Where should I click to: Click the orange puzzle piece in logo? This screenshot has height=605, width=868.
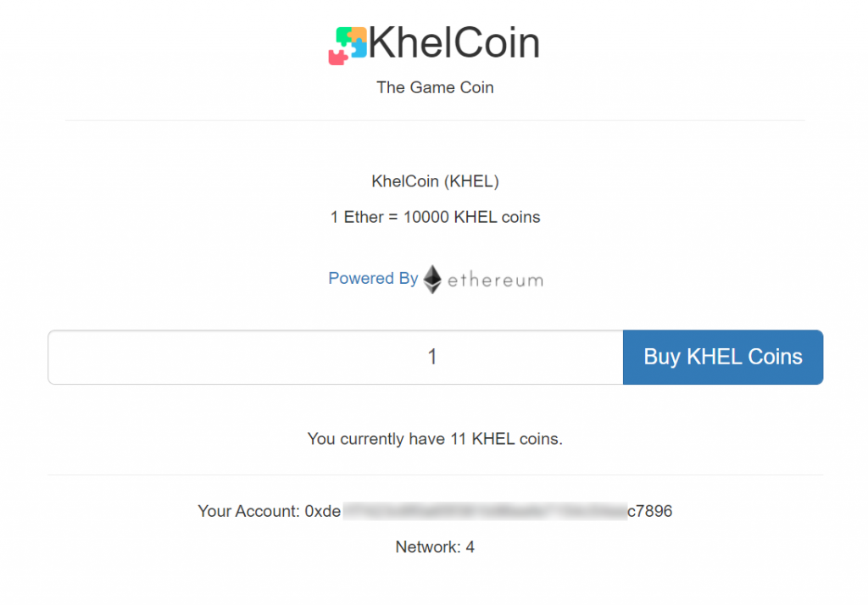click(359, 33)
